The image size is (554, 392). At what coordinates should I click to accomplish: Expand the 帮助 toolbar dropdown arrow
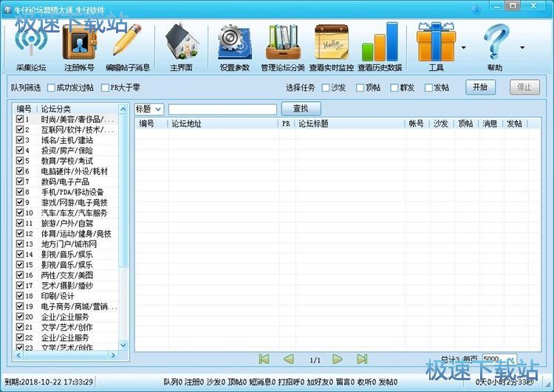(x=522, y=48)
